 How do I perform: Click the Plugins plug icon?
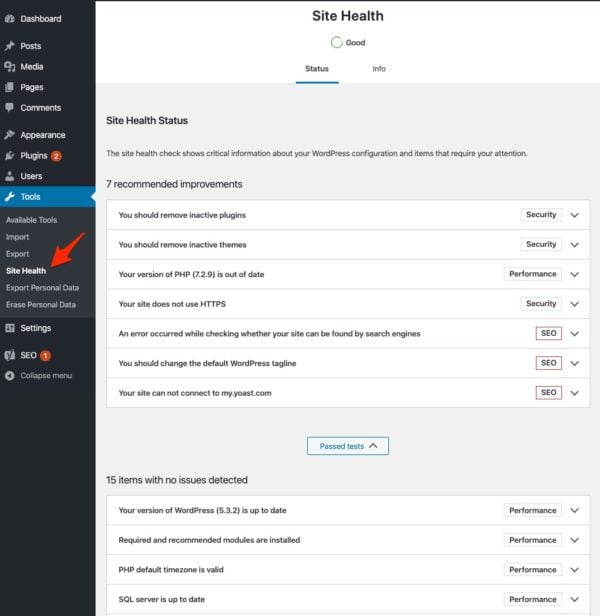point(10,156)
